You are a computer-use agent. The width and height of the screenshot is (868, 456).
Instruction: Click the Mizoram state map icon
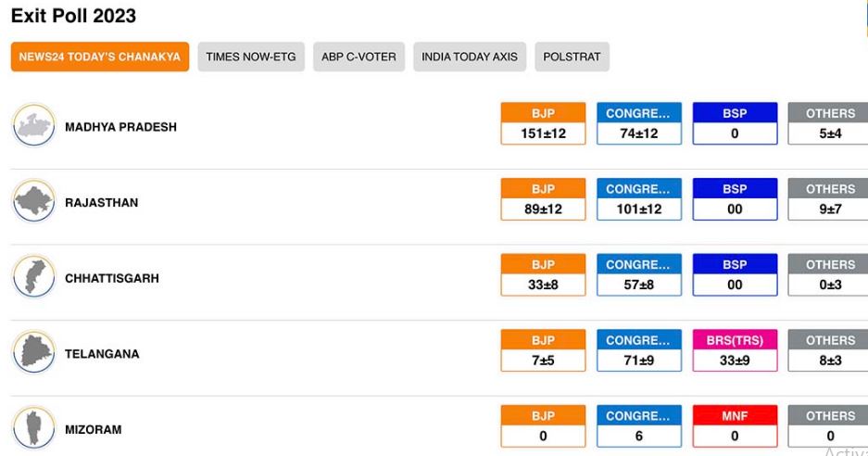34,429
